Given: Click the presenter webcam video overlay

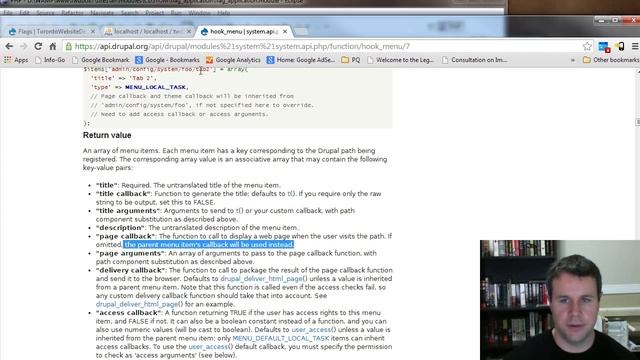Looking at the screenshot, I should [x=560, y=300].
